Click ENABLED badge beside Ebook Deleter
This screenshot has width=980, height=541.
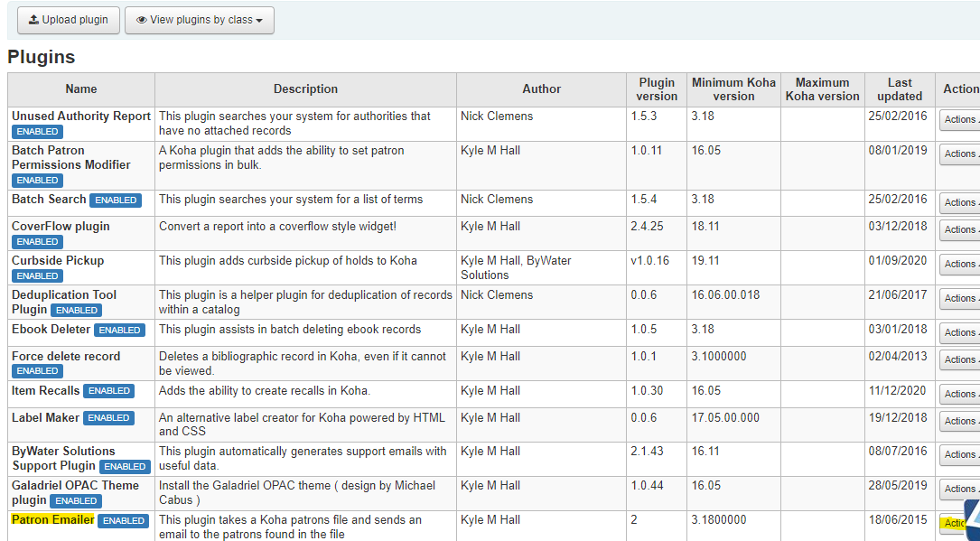click(119, 330)
